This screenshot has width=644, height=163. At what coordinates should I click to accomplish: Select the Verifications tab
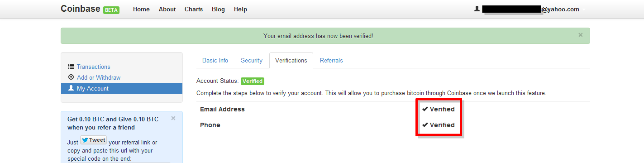click(x=291, y=60)
